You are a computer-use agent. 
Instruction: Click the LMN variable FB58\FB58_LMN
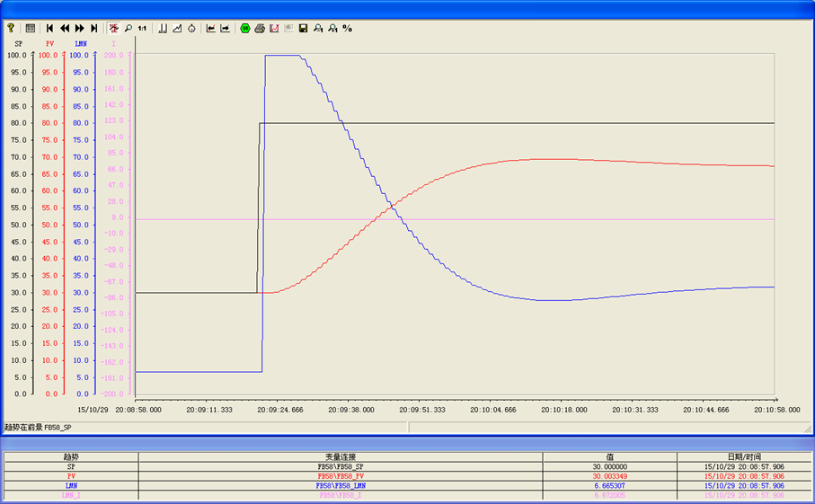click(341, 486)
